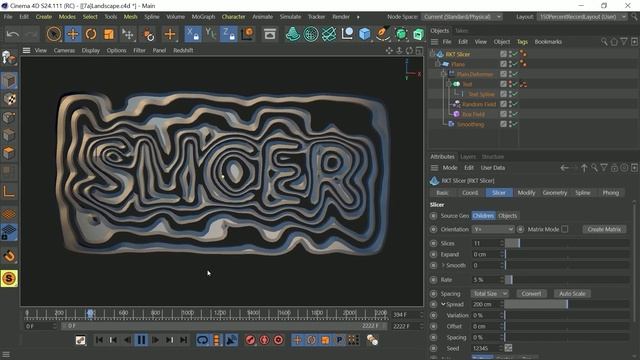Activate the Rotate tool
Image resolution: width=640 pixels, height=360 pixels.
91,34
